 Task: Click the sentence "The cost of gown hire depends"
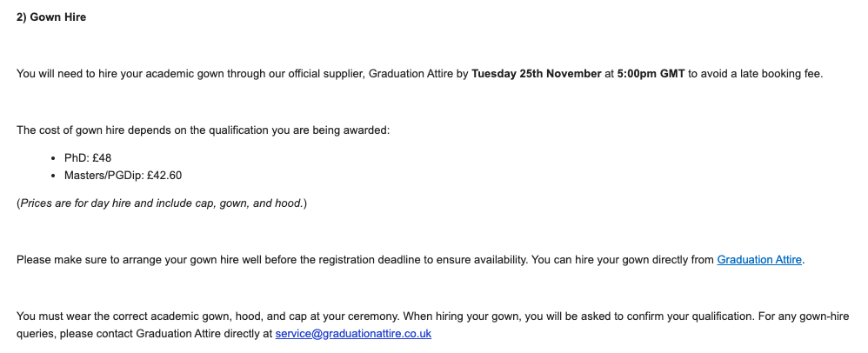click(203, 130)
